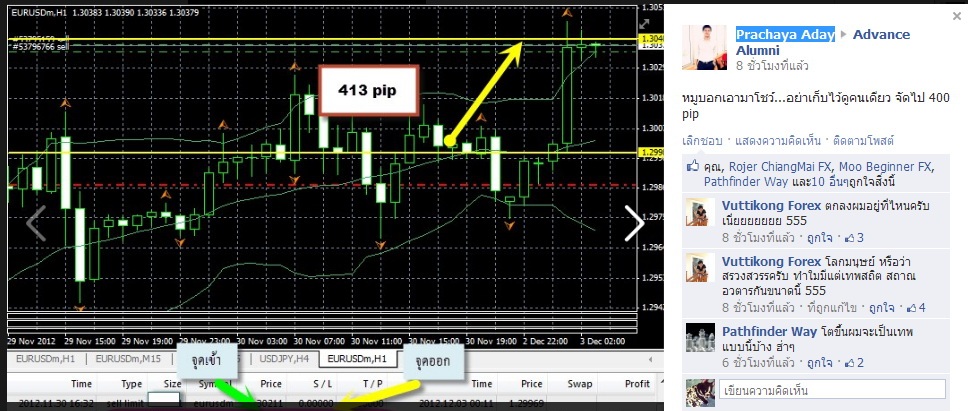
Task: Open the 6-hours-ago timestamp on Pathfinder Way's comment
Action: (758, 363)
